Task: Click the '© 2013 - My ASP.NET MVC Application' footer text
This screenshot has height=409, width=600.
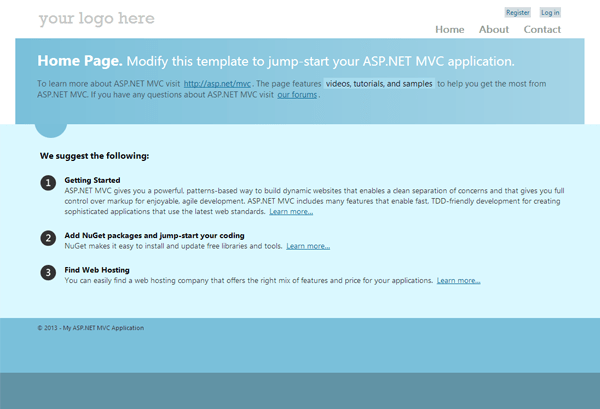Action: [91, 328]
